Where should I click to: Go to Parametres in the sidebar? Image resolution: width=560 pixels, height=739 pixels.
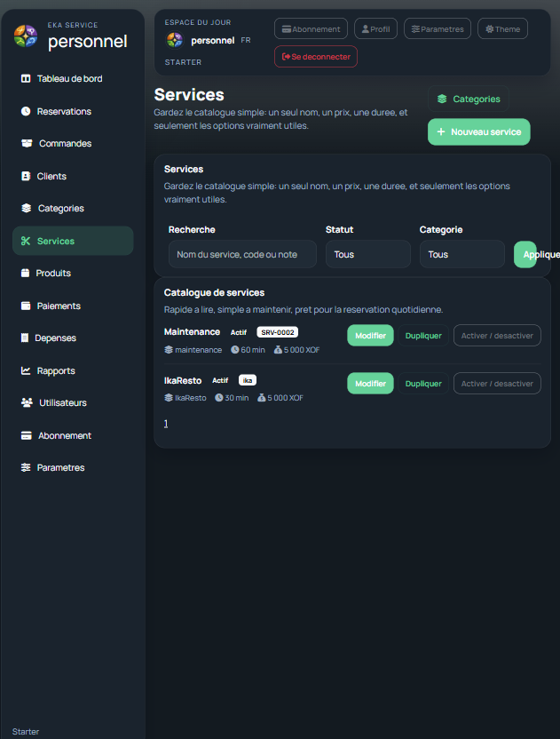coord(60,468)
